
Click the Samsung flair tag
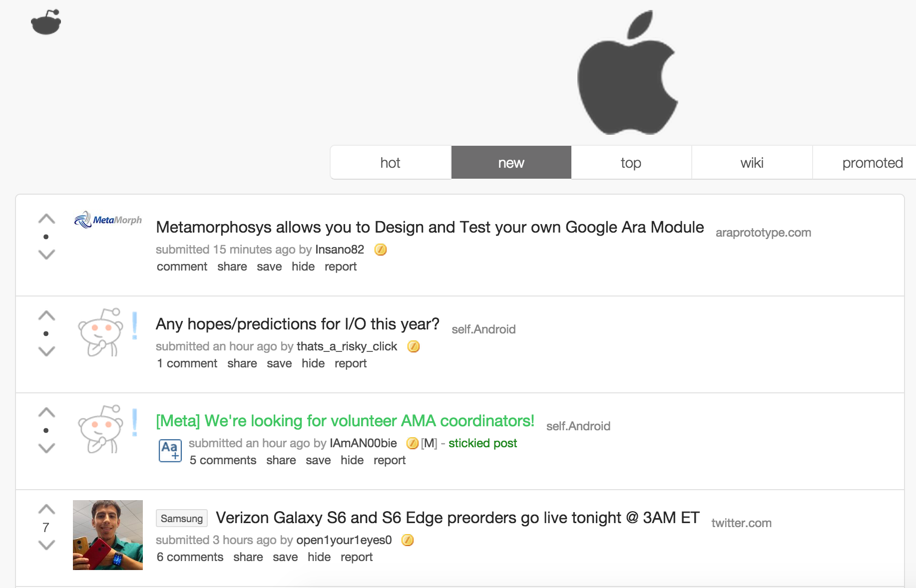[182, 519]
